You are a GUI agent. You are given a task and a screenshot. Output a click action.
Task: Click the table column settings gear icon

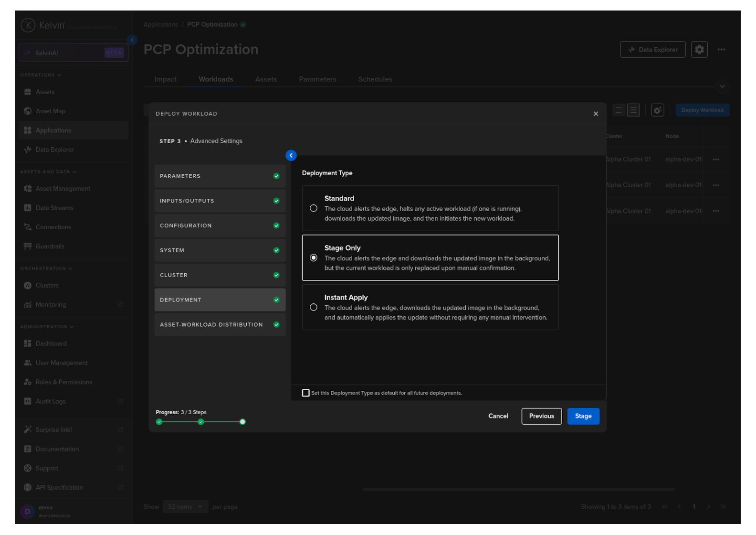[x=657, y=110]
